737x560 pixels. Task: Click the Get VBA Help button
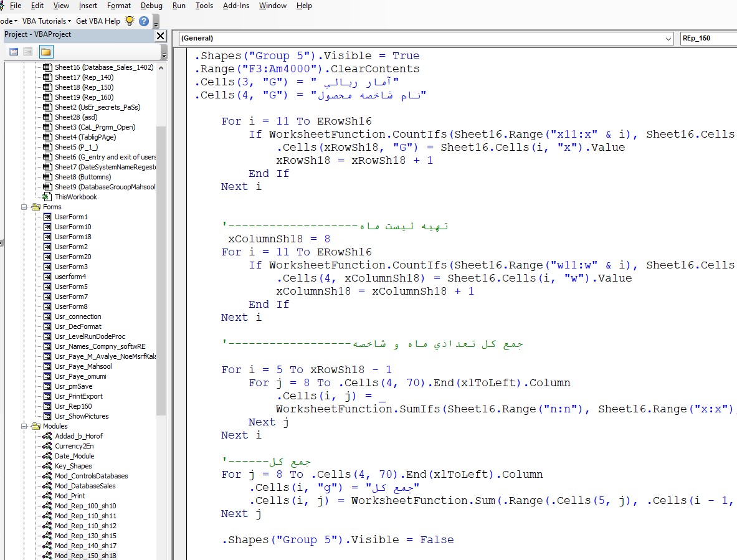[98, 21]
